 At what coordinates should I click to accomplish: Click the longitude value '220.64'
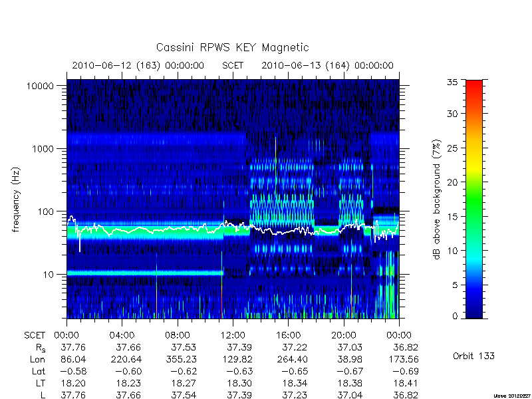(126, 359)
